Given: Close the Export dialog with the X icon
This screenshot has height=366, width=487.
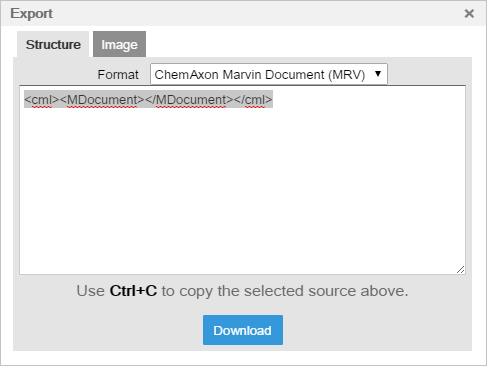Looking at the screenshot, I should pyautogui.click(x=469, y=14).
